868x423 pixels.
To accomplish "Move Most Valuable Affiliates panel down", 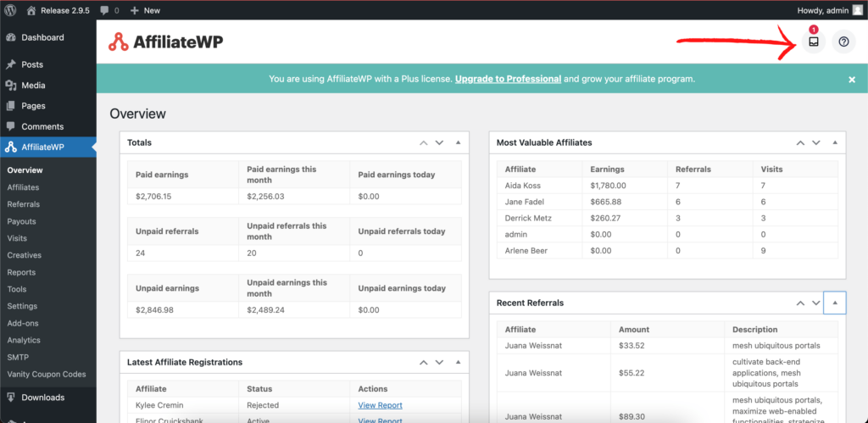I will (x=816, y=142).
